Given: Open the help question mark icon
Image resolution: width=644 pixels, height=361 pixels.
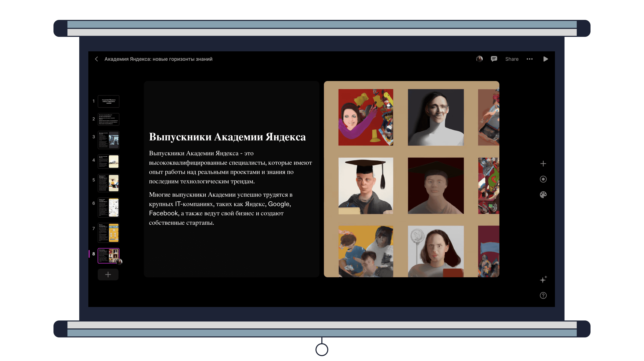Looking at the screenshot, I should [543, 295].
